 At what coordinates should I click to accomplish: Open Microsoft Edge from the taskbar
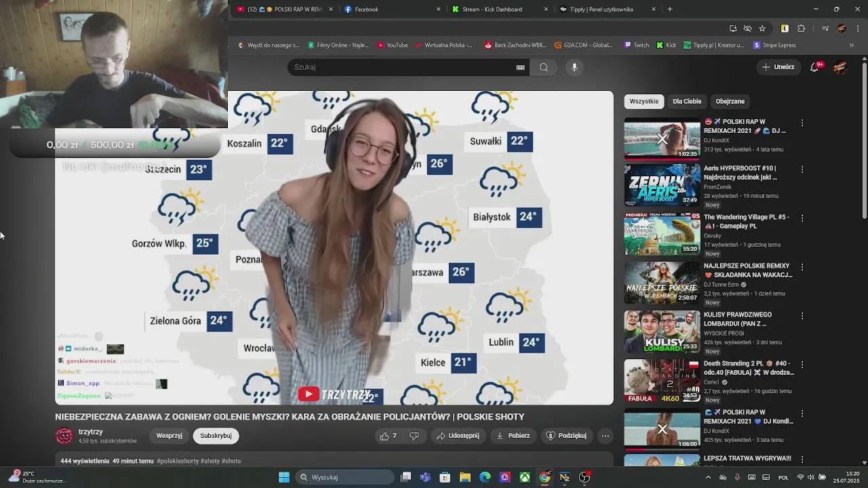485,477
